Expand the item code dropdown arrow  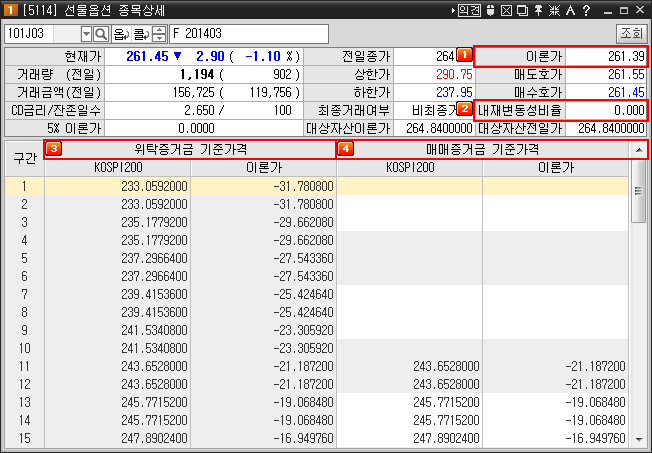click(85, 33)
